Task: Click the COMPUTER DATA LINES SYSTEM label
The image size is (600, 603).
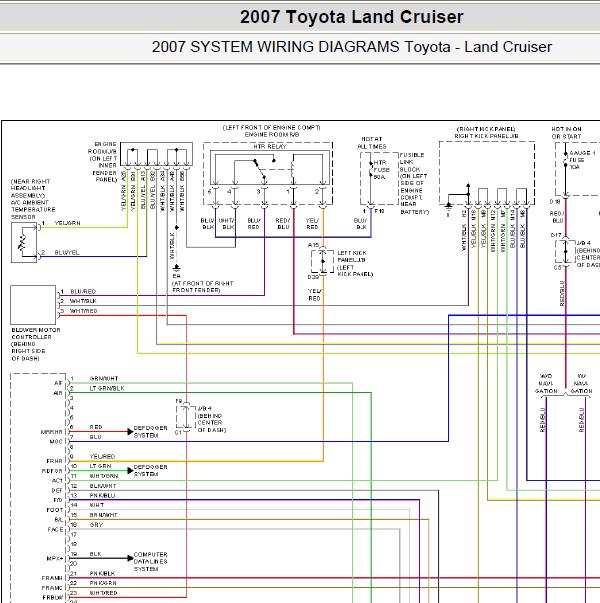Action: (x=150, y=561)
